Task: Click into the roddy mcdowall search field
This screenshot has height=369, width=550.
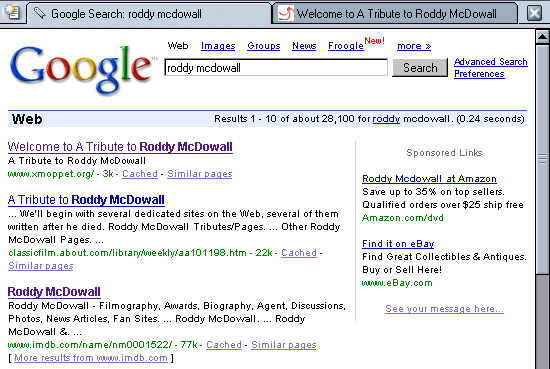Action: pyautogui.click(x=276, y=67)
